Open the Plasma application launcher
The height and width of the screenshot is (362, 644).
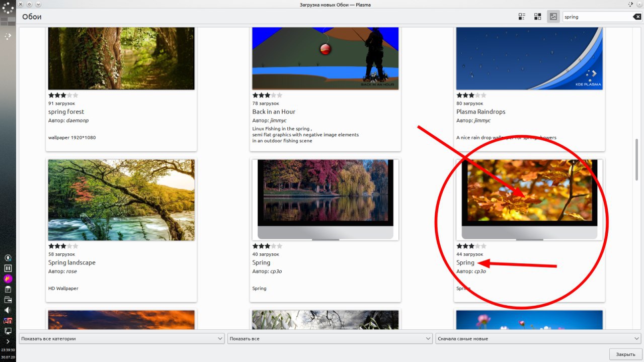[x=8, y=8]
